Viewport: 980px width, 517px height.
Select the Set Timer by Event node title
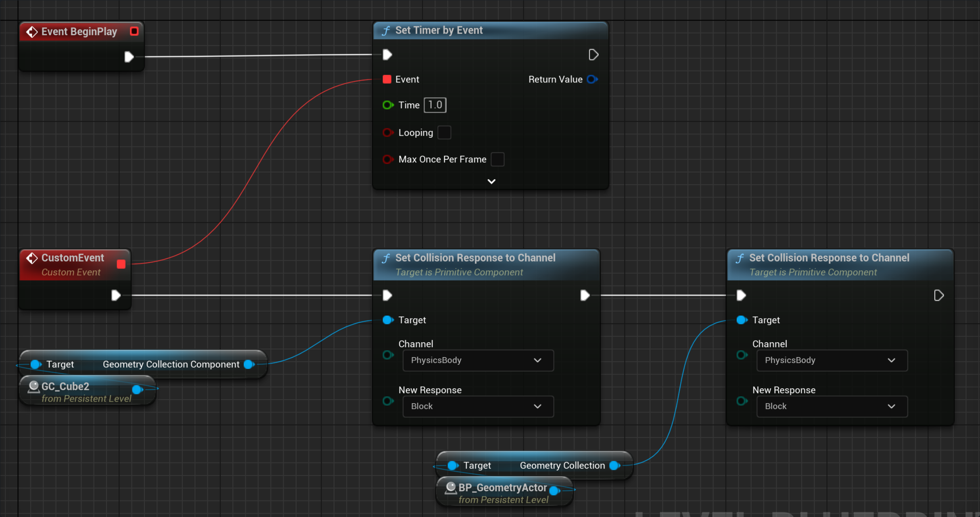pos(439,30)
